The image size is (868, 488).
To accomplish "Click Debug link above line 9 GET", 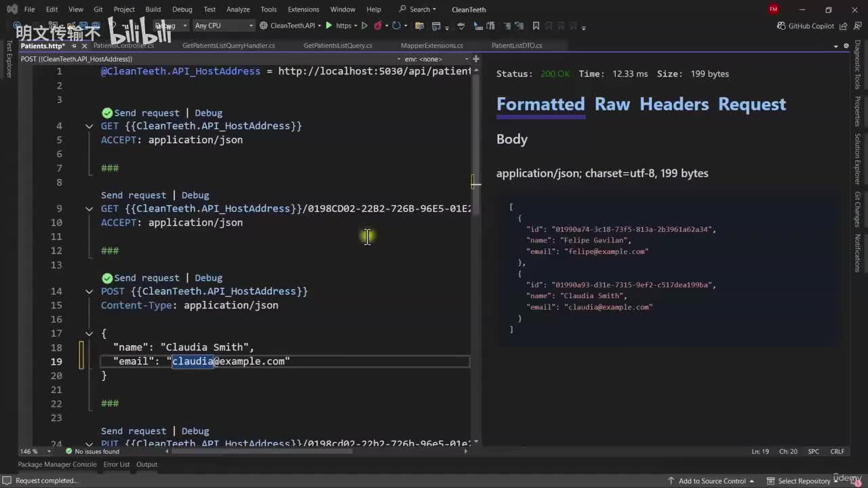I will (195, 195).
